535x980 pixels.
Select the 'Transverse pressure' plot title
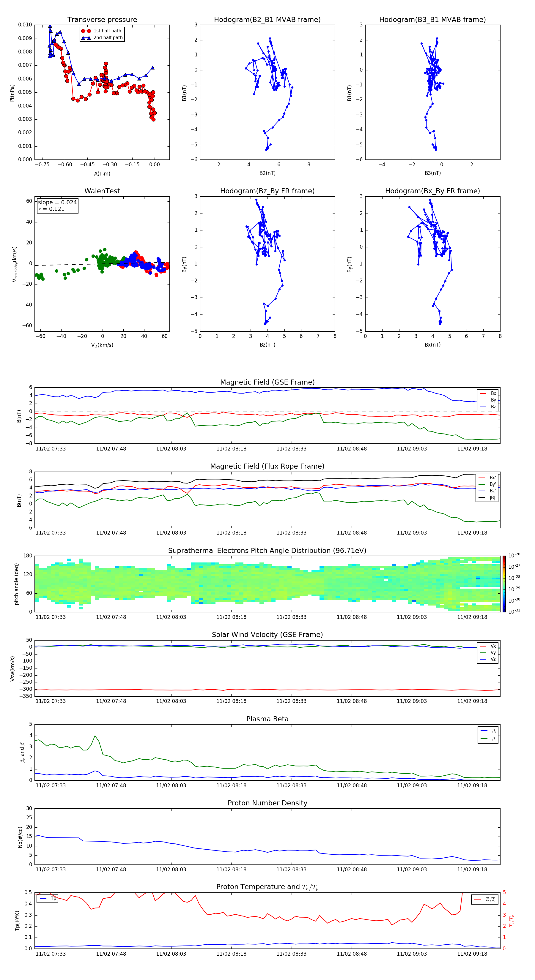(x=102, y=19)
